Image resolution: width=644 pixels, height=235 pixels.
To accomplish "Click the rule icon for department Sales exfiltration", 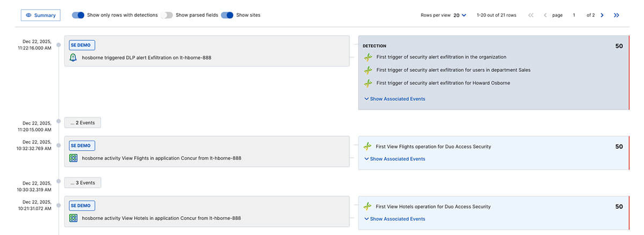I will click(368, 70).
